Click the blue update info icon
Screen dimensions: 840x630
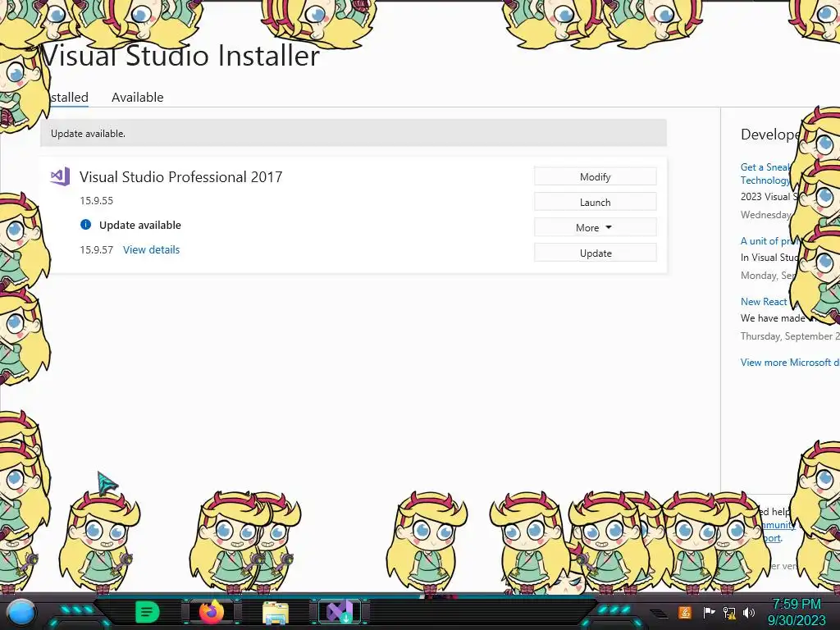coord(85,225)
